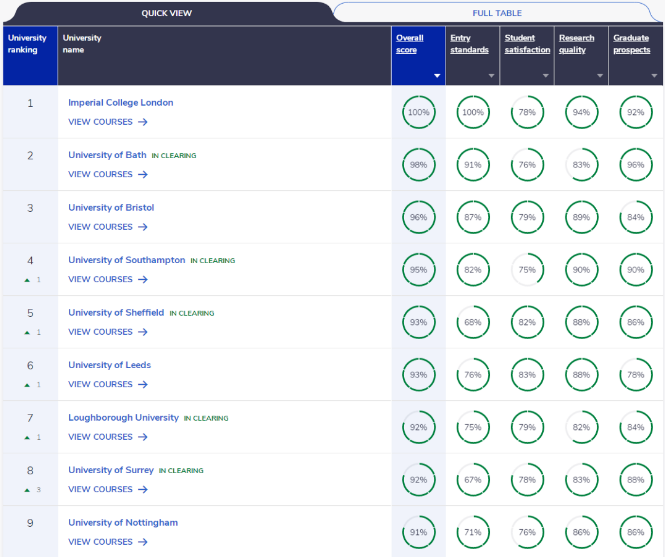Screen dimensions: 665x557
Task: Click Sheffield's 82% student satisfaction circle
Action: point(527,322)
